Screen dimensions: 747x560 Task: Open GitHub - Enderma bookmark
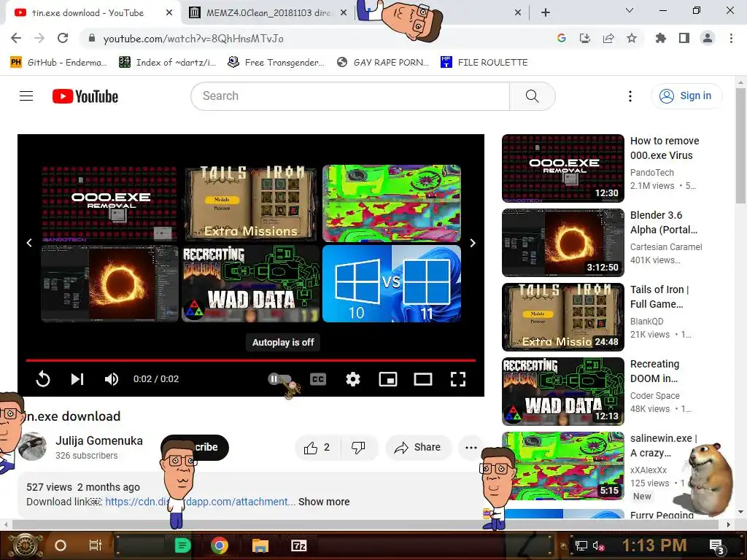58,63
